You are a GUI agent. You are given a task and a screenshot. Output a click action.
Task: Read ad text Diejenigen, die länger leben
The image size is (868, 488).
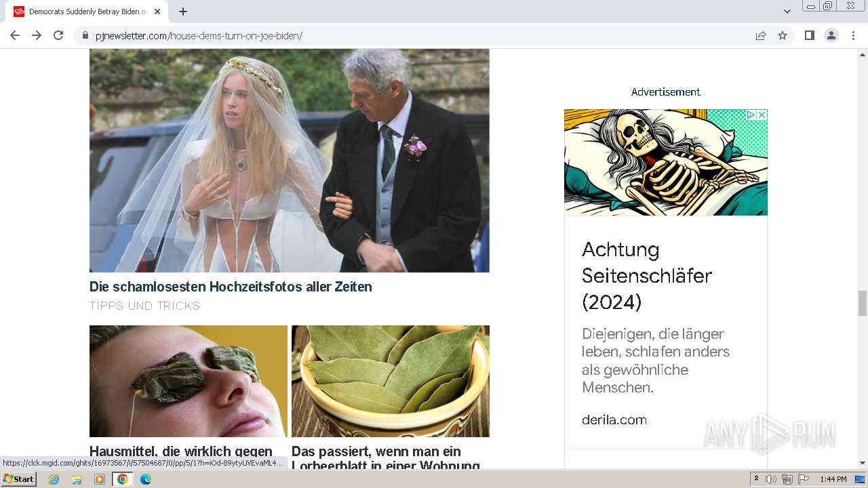click(x=656, y=361)
